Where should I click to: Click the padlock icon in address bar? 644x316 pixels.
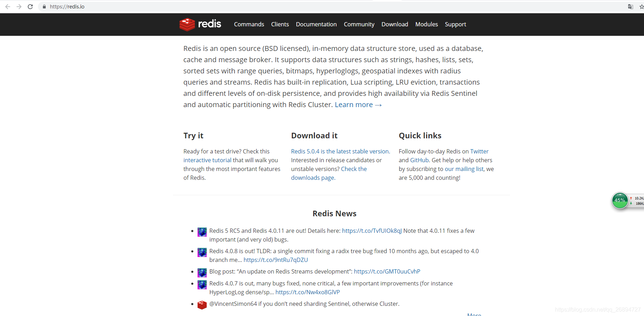(x=44, y=7)
